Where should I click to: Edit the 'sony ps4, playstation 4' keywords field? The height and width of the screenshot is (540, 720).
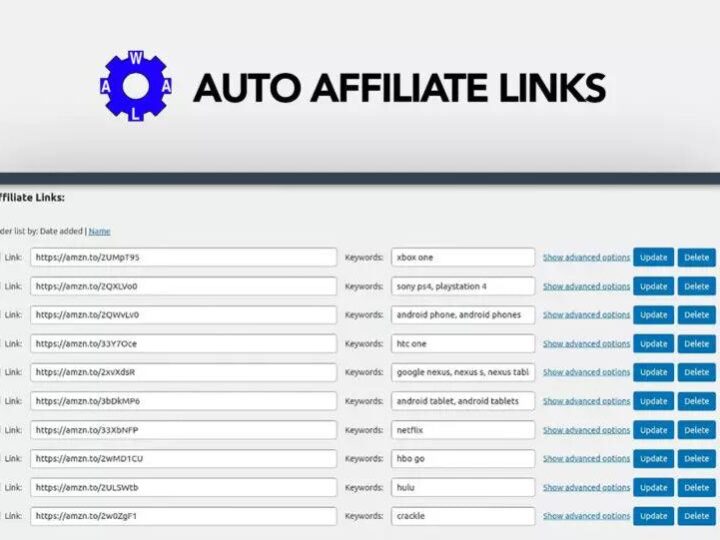463,286
